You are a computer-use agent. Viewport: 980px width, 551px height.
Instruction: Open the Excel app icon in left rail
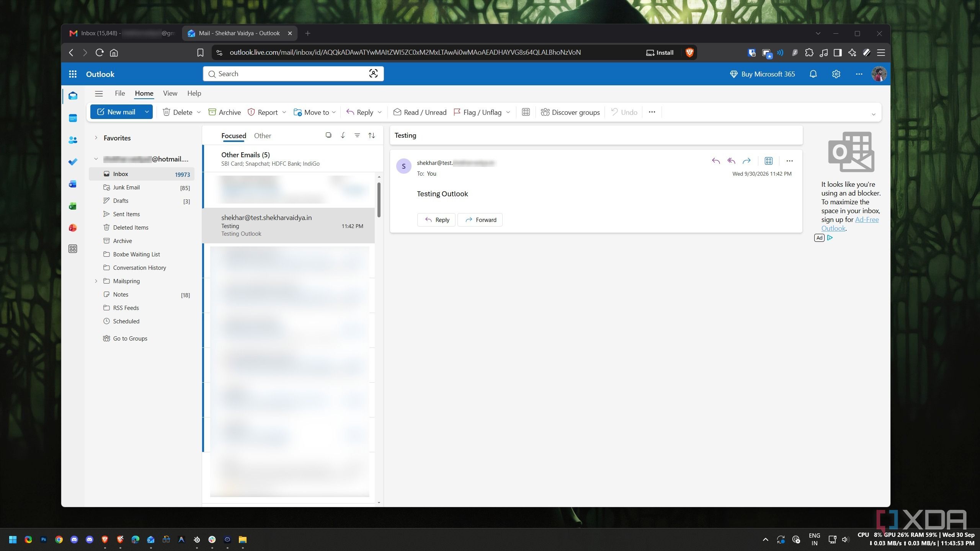73,206
